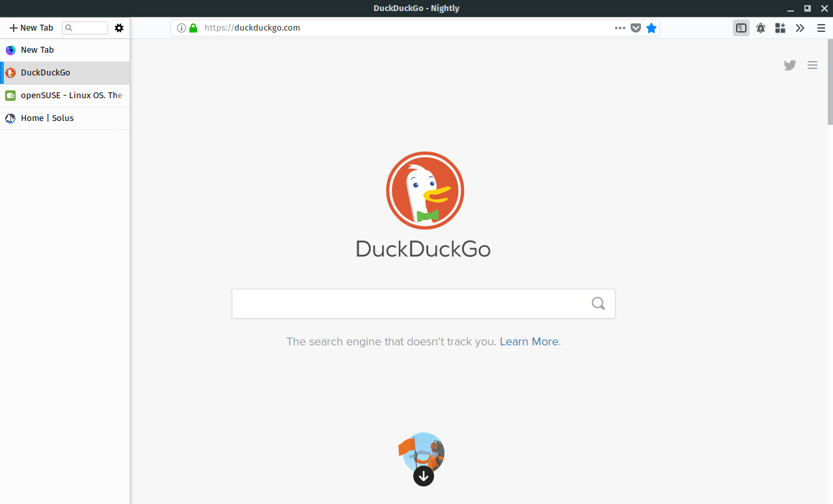Click the flag-holder illustration thumbnail
The width and height of the screenshot is (833, 504).
[422, 452]
